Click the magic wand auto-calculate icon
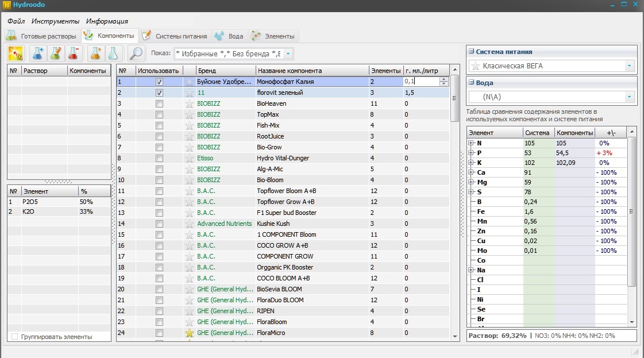The width and height of the screenshot is (644, 358). tap(16, 53)
